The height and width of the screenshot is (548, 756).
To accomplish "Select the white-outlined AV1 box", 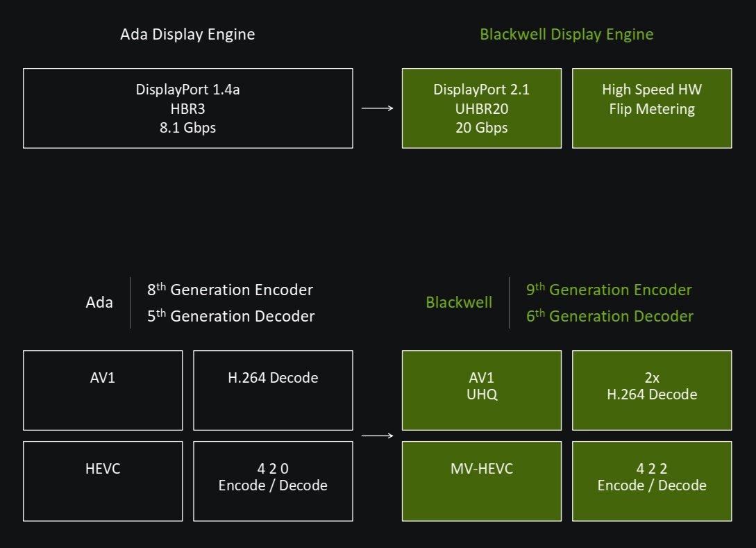I will point(103,390).
